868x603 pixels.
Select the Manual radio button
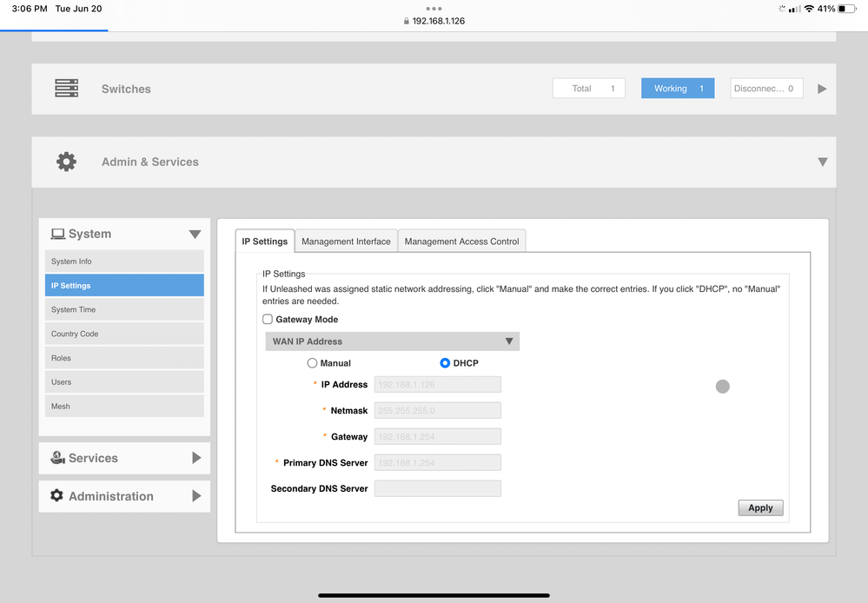pyautogui.click(x=312, y=363)
